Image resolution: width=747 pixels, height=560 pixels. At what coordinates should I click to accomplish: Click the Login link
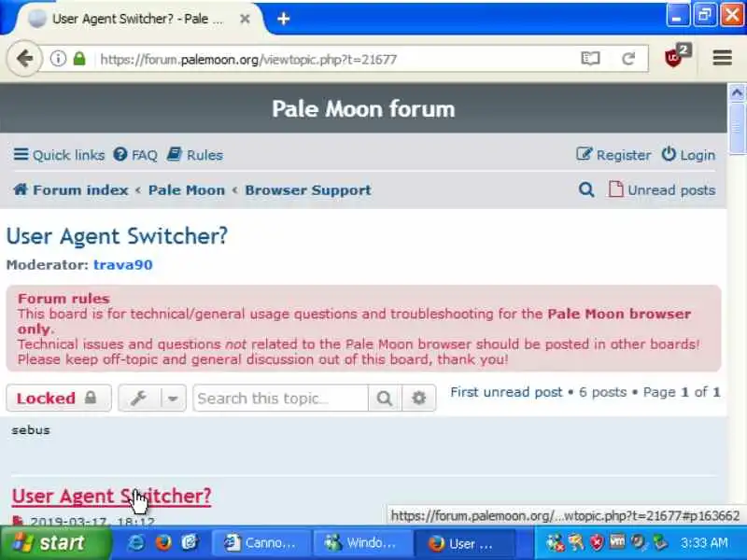point(688,155)
